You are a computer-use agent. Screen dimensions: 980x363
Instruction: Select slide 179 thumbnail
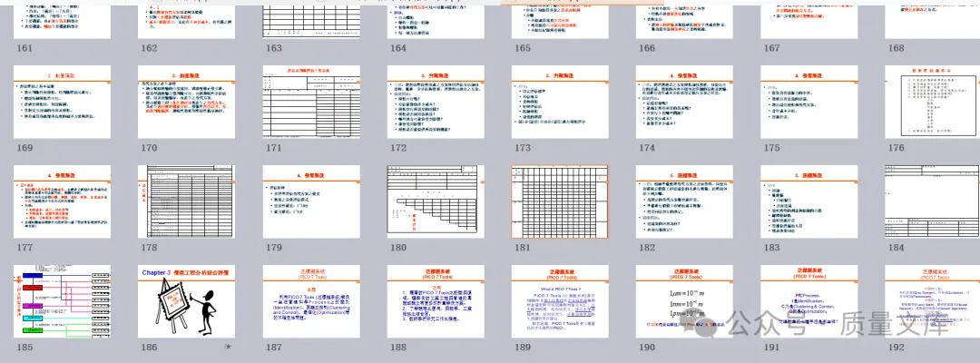310,201
